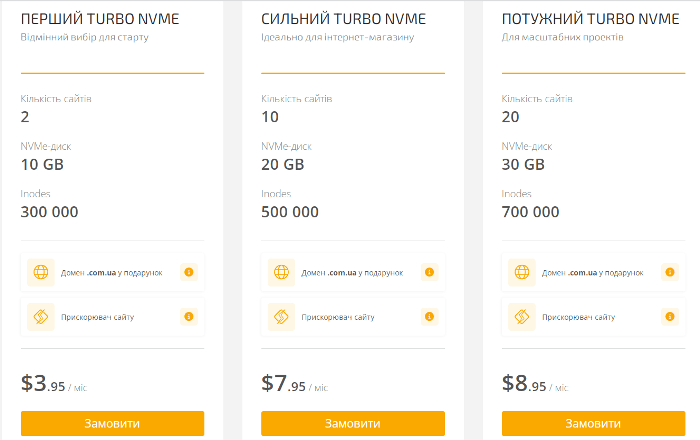Click site accelerator icon in Потужний card
Screen dimensions: 700x440
pos(522,317)
